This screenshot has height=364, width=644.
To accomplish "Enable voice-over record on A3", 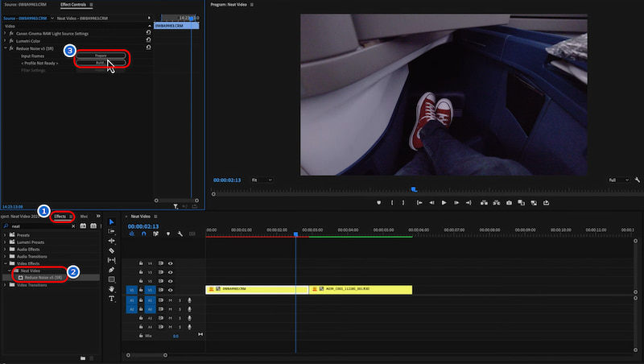I will (189, 318).
